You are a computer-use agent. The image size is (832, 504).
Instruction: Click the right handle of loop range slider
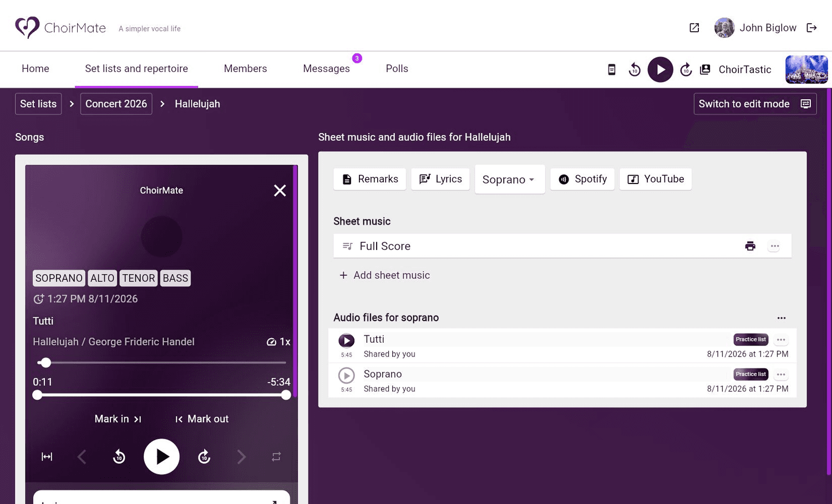click(x=286, y=395)
